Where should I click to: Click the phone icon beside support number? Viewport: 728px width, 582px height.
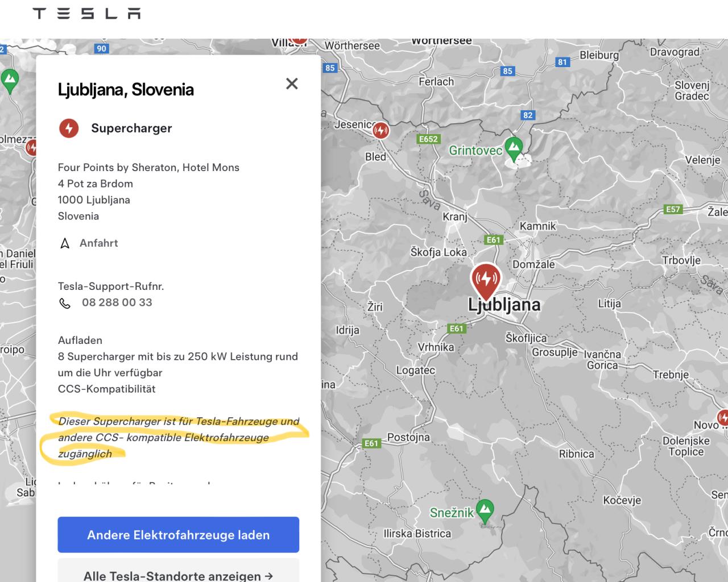coord(65,303)
